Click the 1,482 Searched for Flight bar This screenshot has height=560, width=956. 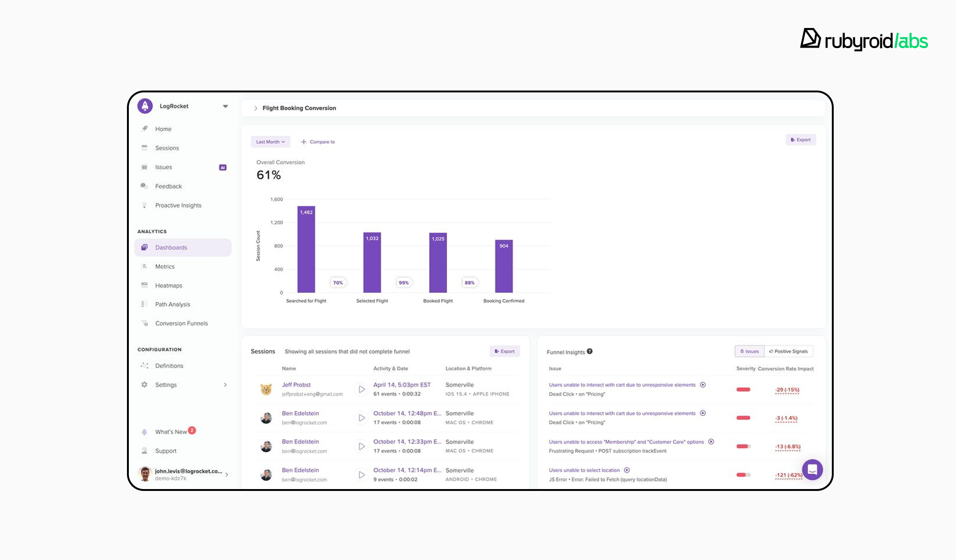306,250
